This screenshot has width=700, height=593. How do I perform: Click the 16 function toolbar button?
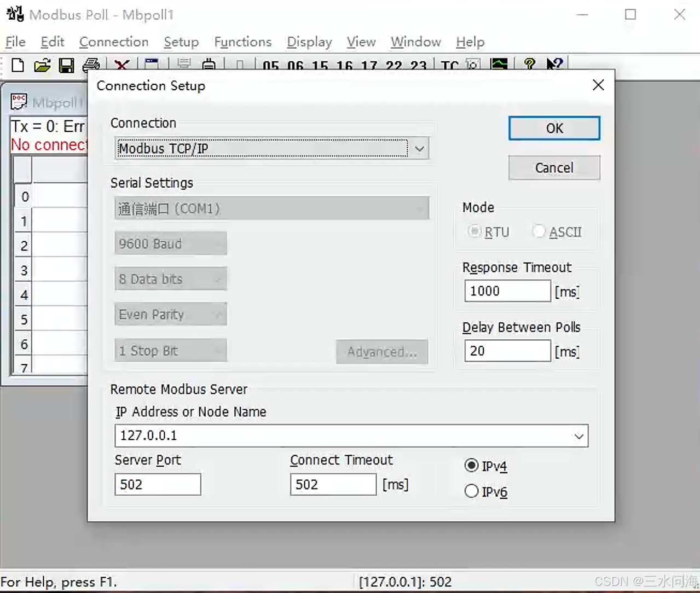345,66
